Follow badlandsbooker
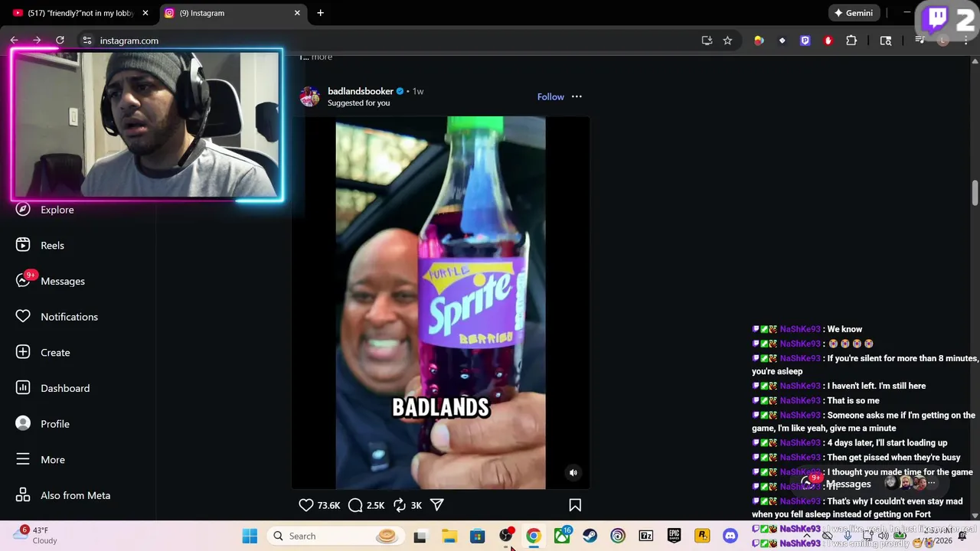 point(550,96)
